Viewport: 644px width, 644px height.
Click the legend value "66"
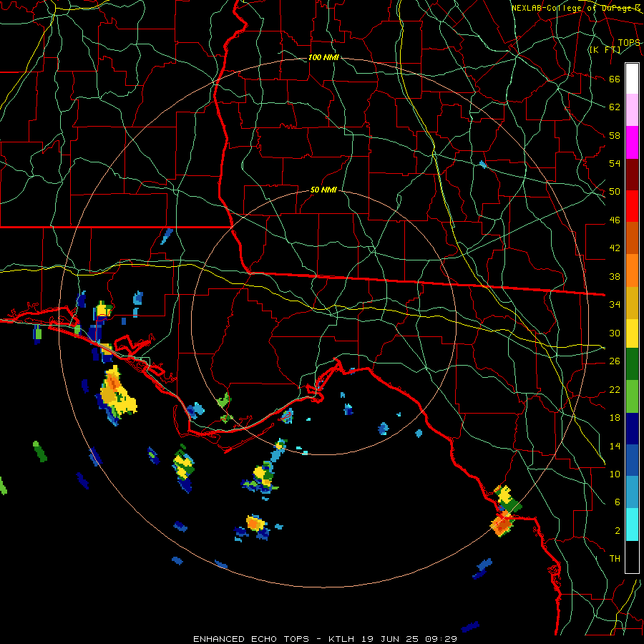(x=615, y=79)
